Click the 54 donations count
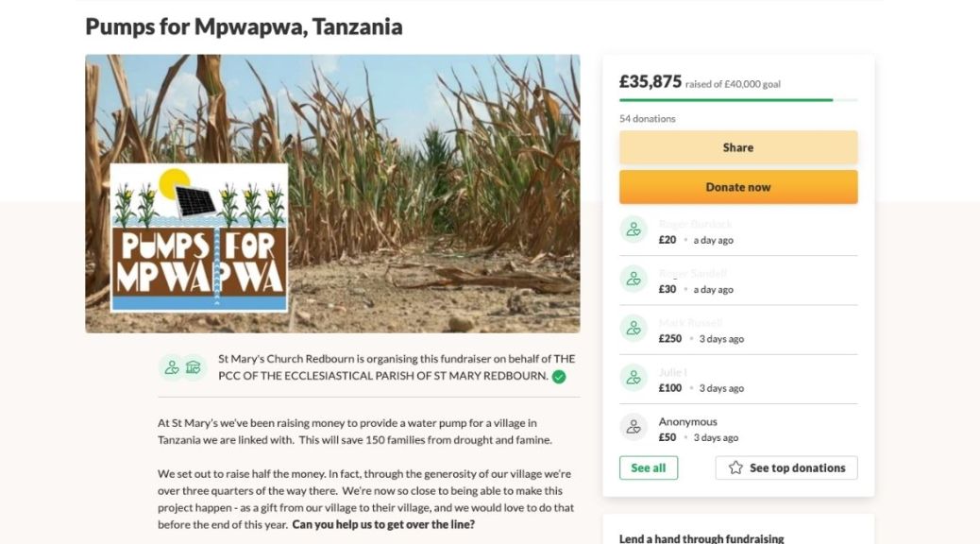 [647, 119]
